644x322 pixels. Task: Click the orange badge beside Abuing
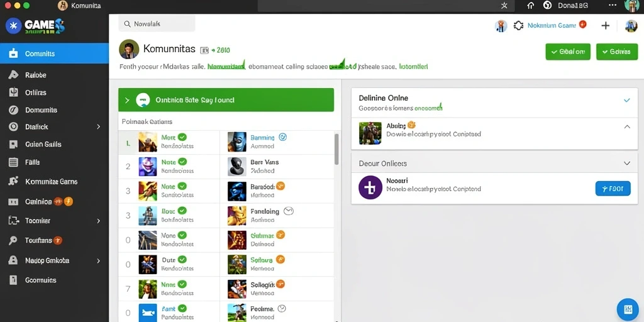coord(411,125)
